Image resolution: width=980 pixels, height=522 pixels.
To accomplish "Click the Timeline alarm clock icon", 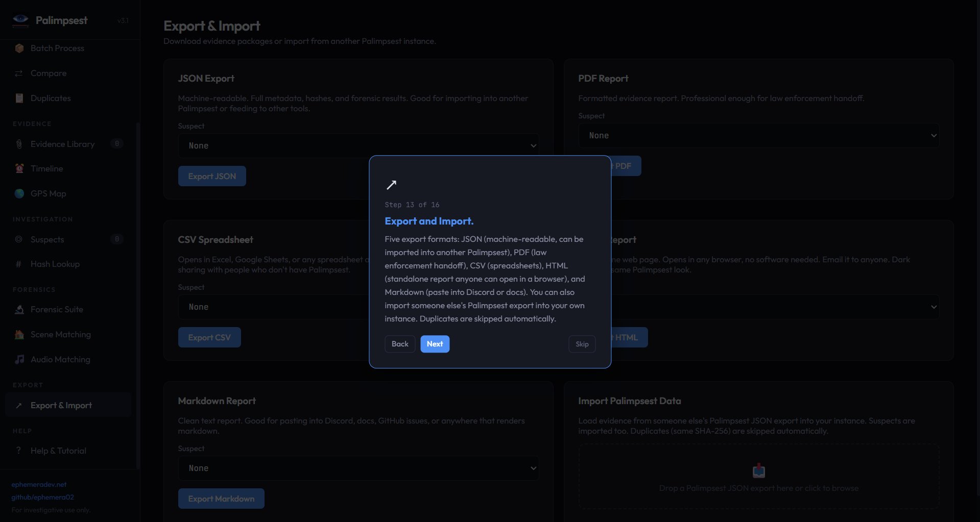I will 19,169.
